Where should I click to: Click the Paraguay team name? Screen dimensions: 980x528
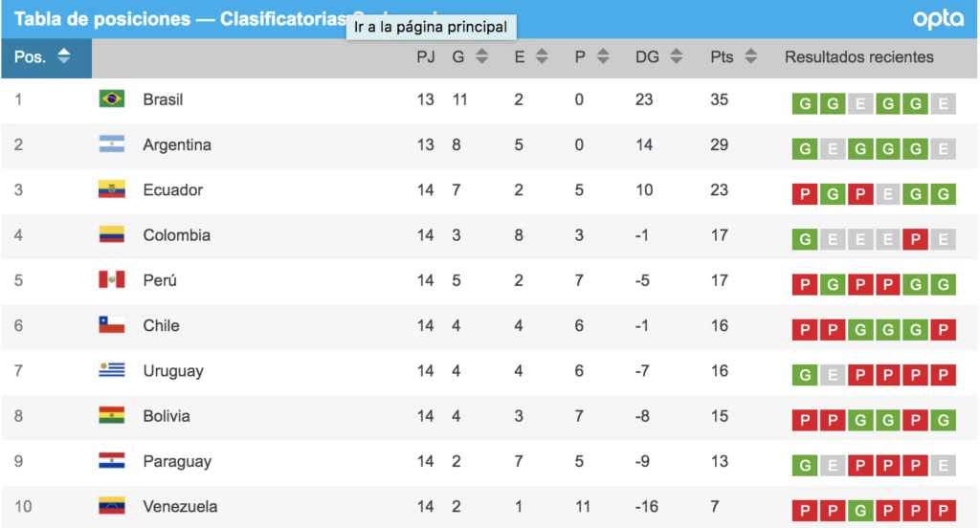click(x=176, y=461)
